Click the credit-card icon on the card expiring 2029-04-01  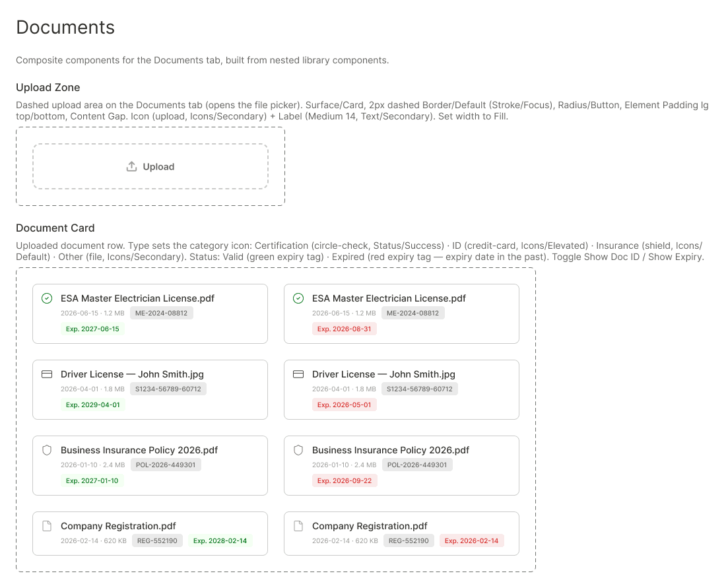point(47,374)
